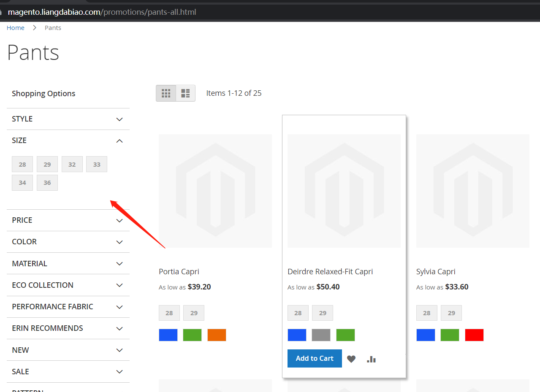Select size 28 for Deirdre Relaxed-Fit Capri

click(298, 313)
